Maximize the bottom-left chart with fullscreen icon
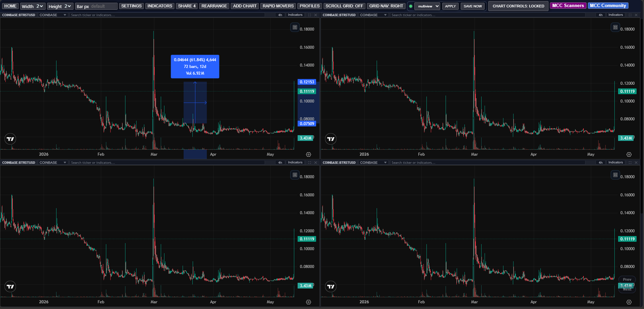The height and width of the screenshot is (309, 644). (x=309, y=163)
